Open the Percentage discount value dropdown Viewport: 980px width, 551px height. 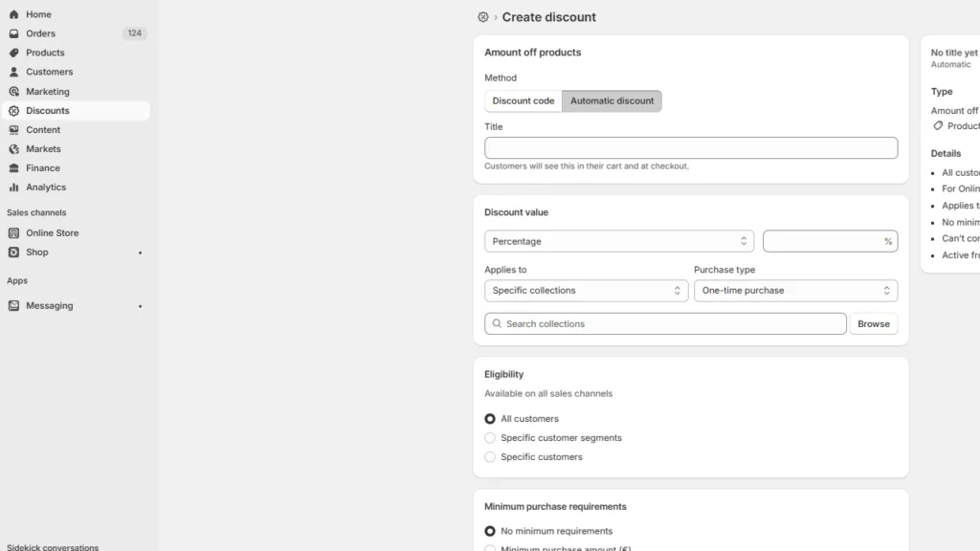tap(619, 240)
